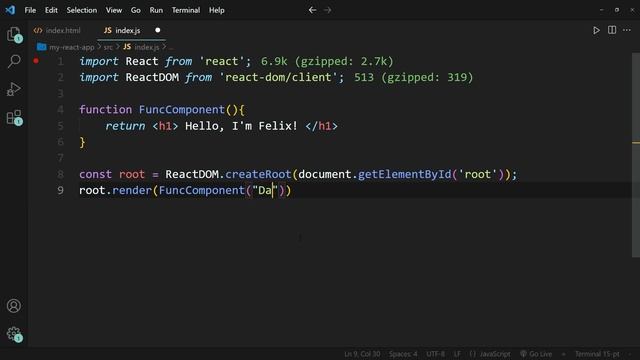Click "Hello, I'm Felix!" text on line 5
This screenshot has height=360, width=640.
(241, 126)
